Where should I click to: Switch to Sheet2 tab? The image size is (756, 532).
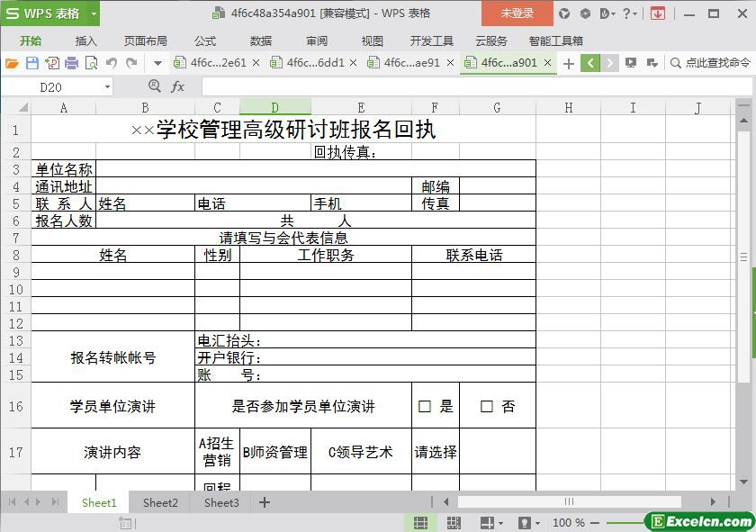[x=160, y=502]
